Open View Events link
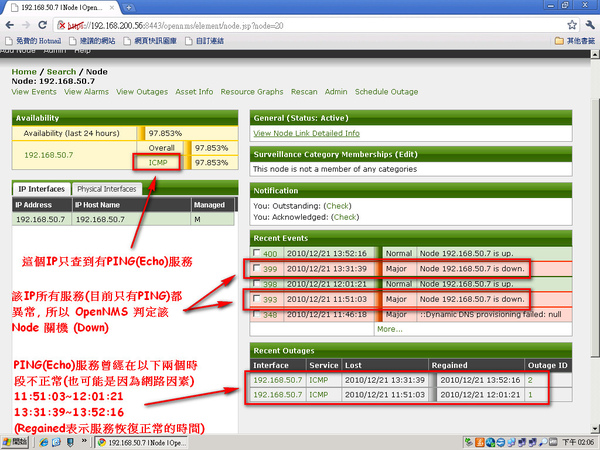This screenshot has width=600, height=450. tap(34, 92)
